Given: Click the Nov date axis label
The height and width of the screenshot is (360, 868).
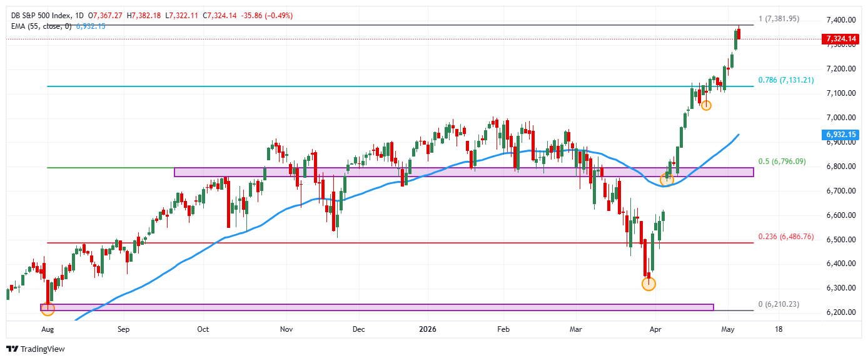Looking at the screenshot, I should [286, 329].
